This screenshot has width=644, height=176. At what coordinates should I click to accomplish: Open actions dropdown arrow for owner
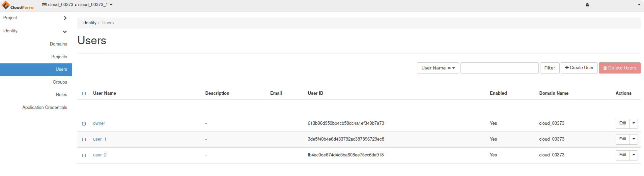tap(634, 123)
